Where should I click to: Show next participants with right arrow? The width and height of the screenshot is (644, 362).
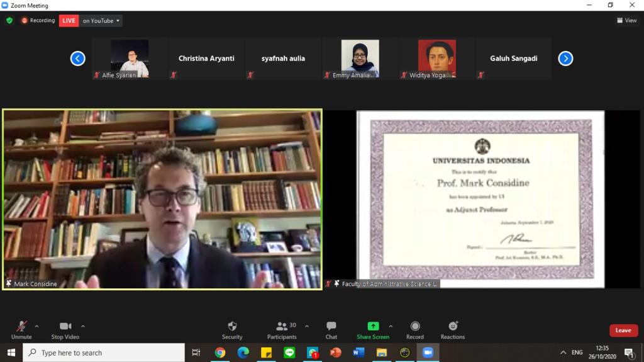565,59
